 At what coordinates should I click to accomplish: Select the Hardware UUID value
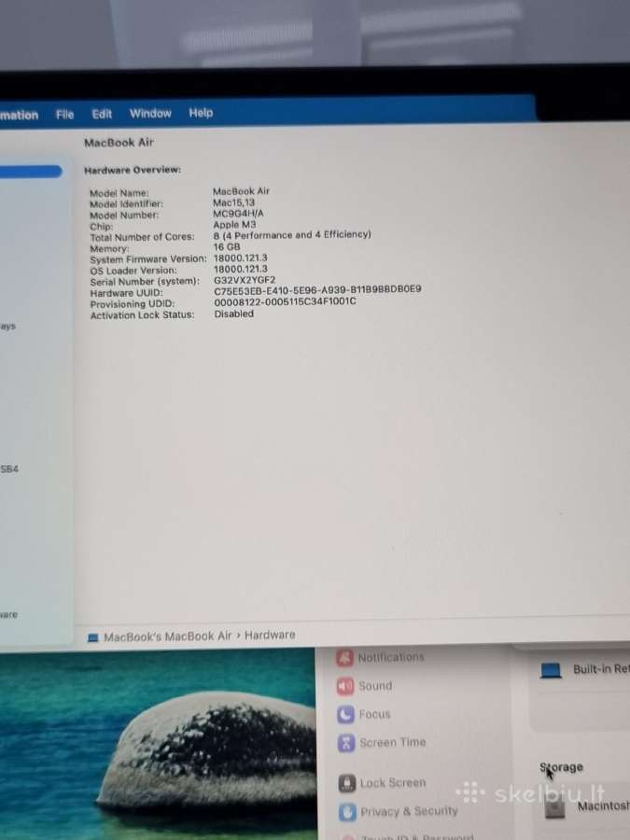pyautogui.click(x=317, y=290)
